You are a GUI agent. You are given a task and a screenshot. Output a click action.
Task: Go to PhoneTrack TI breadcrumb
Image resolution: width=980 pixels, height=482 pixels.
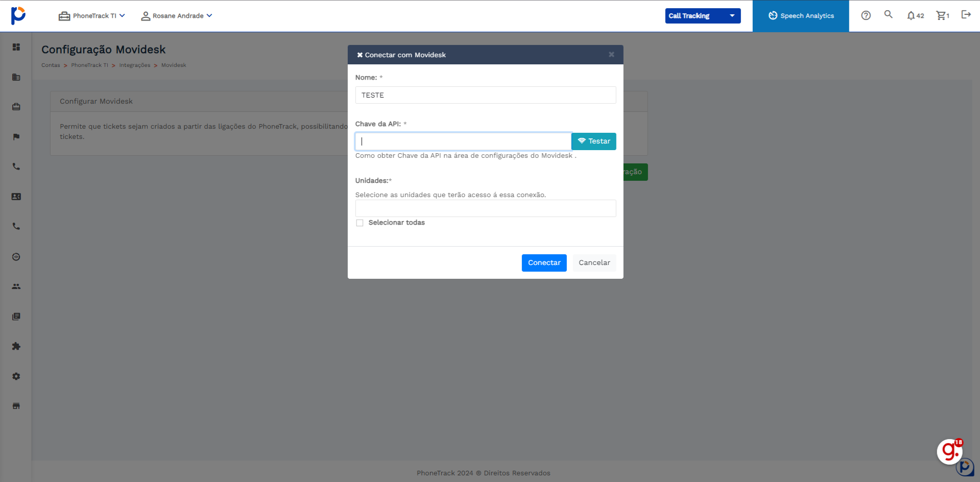tap(90, 65)
